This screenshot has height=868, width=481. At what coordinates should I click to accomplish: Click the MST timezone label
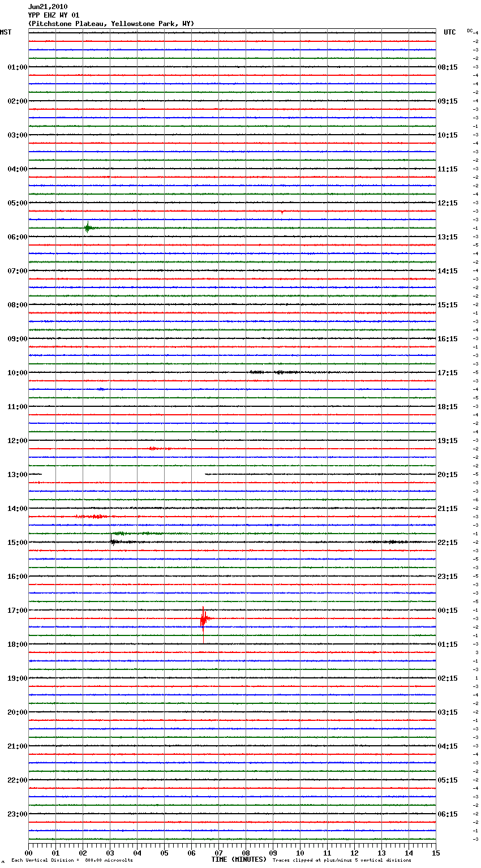(x=6, y=32)
